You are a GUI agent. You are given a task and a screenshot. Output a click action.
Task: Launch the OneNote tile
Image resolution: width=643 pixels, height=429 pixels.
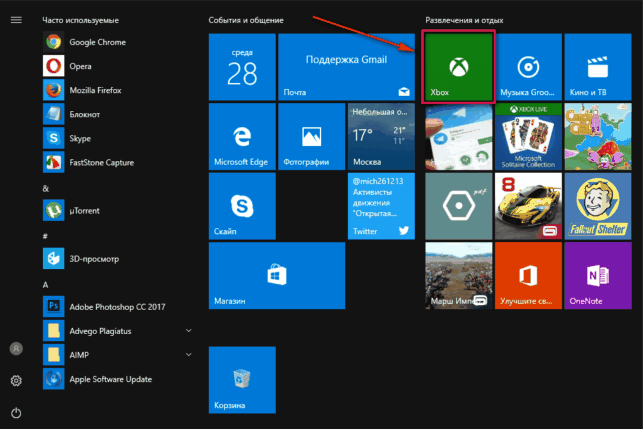pyautogui.click(x=598, y=276)
